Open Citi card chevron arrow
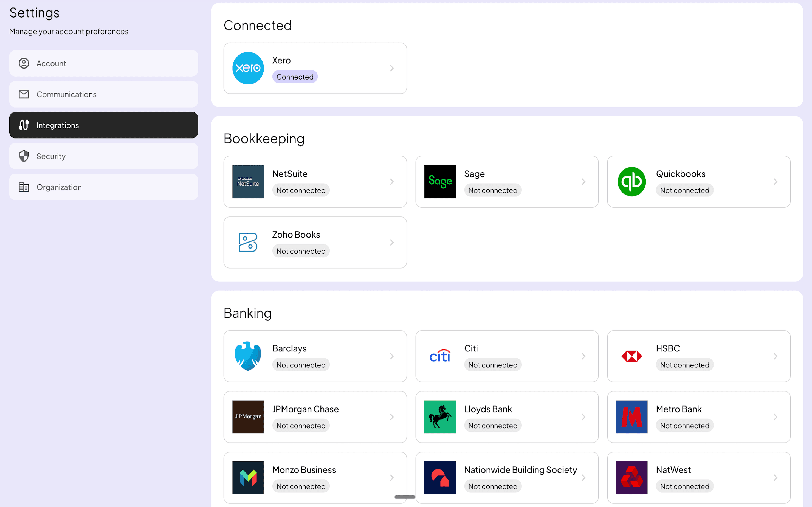Viewport: 812px width, 507px height. pos(583,356)
